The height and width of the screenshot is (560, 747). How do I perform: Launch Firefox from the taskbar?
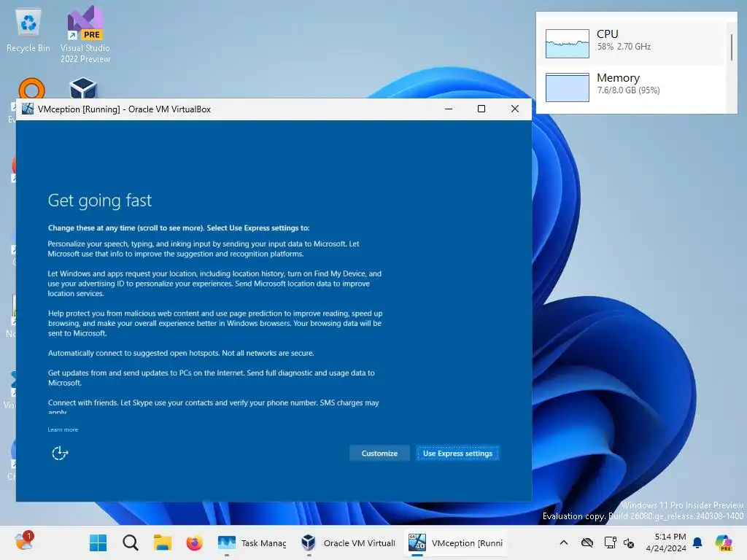pyautogui.click(x=194, y=542)
